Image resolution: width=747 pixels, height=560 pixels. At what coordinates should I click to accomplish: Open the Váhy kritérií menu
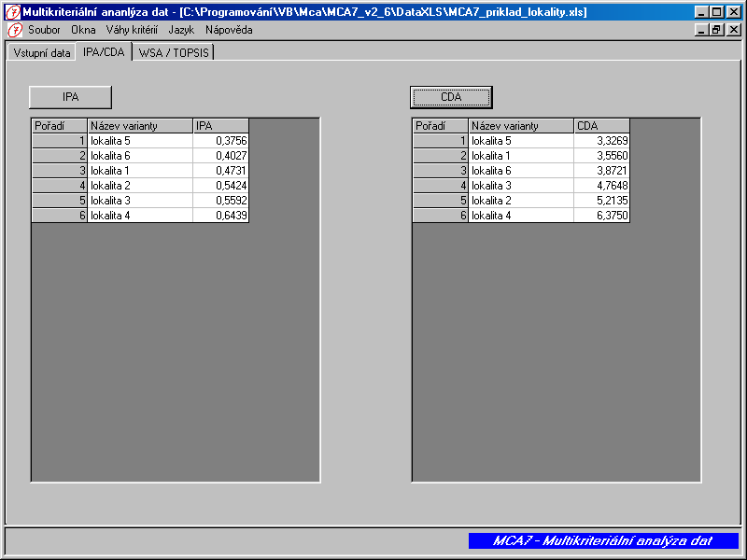click(132, 30)
